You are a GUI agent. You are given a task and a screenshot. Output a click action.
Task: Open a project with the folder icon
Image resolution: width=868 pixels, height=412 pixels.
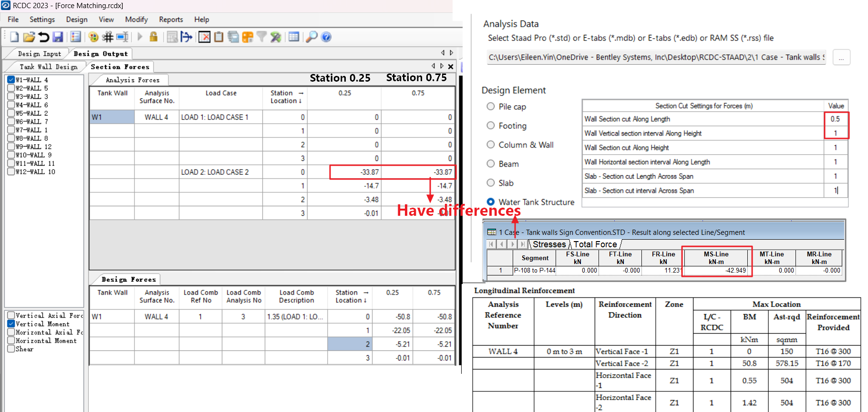(x=29, y=37)
